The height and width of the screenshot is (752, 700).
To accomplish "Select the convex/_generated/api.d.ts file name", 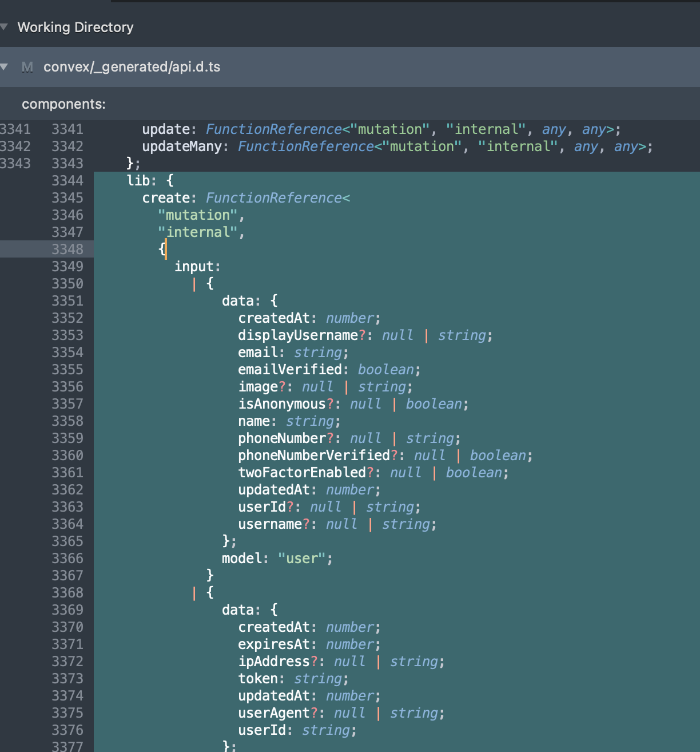I will coord(132,67).
